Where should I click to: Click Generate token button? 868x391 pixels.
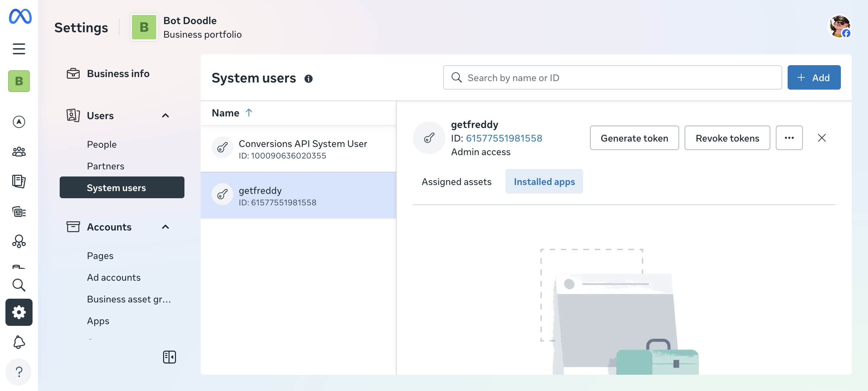(634, 138)
